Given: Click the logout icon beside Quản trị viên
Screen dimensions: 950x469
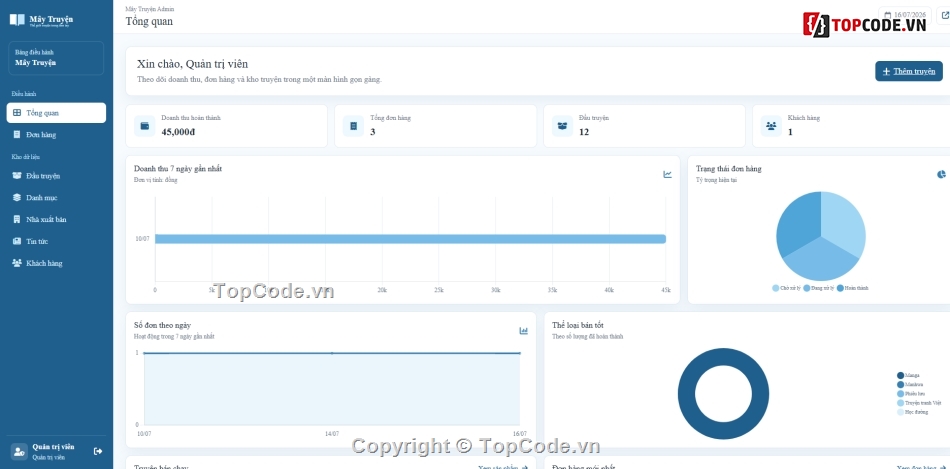Looking at the screenshot, I should tap(98, 451).
